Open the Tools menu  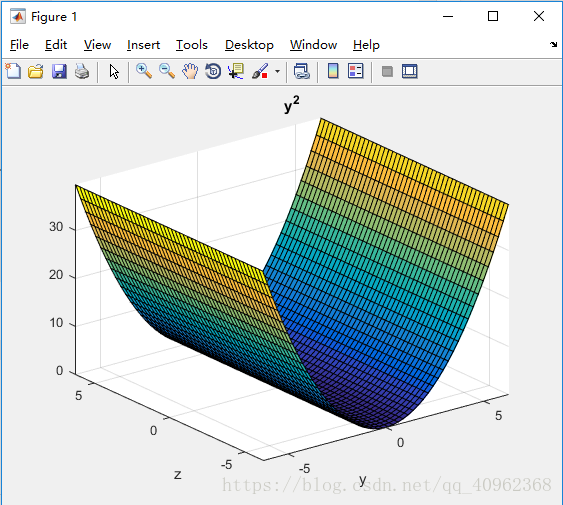pos(192,45)
